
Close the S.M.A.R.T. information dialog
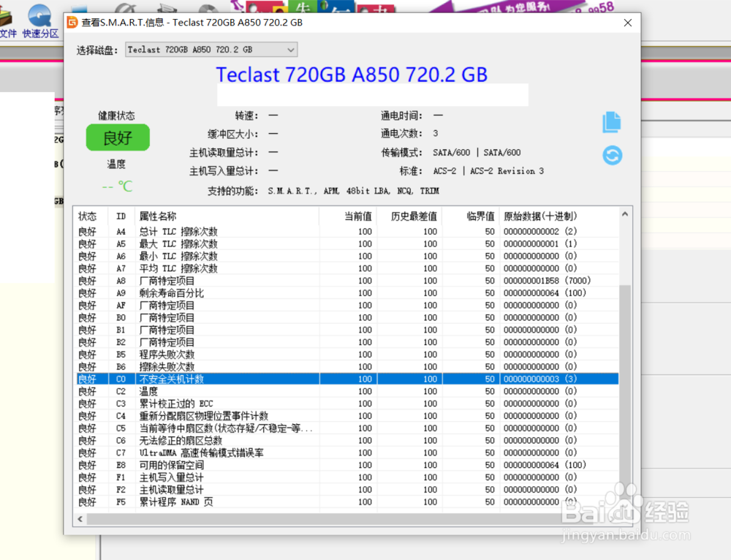(x=627, y=23)
